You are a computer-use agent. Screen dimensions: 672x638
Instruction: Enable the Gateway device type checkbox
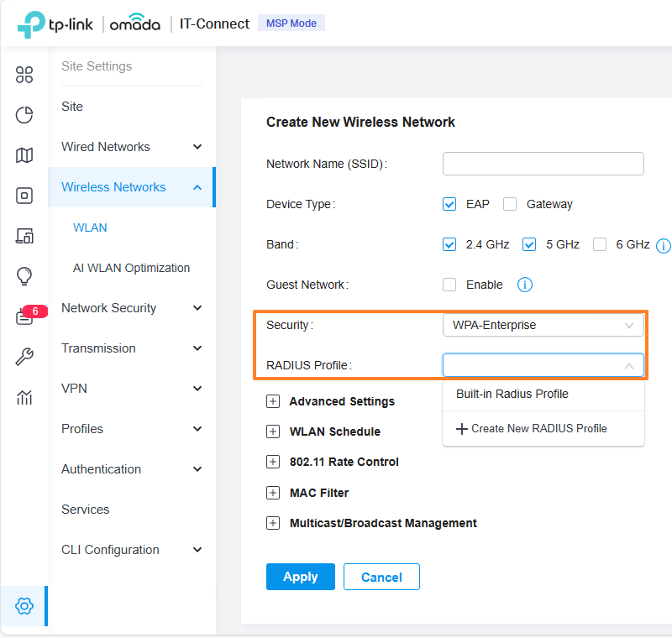click(510, 204)
